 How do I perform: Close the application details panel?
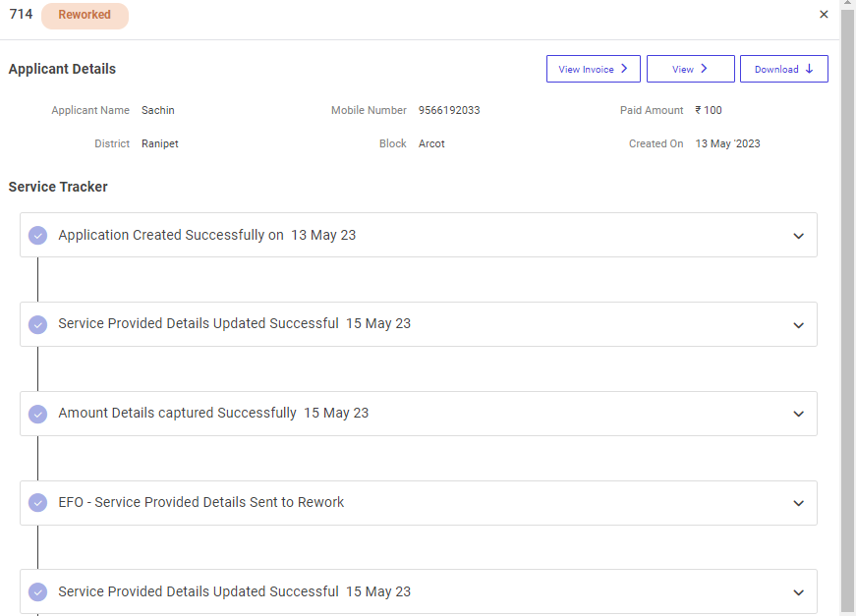tap(824, 15)
